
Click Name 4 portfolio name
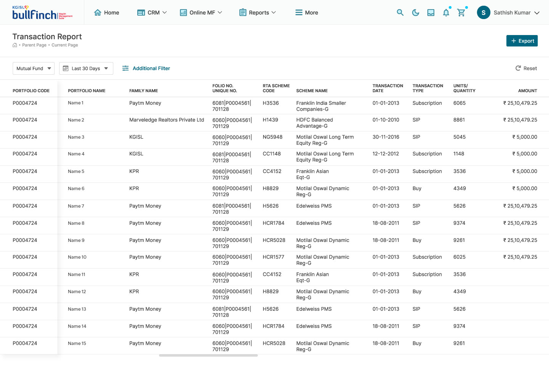(x=76, y=154)
